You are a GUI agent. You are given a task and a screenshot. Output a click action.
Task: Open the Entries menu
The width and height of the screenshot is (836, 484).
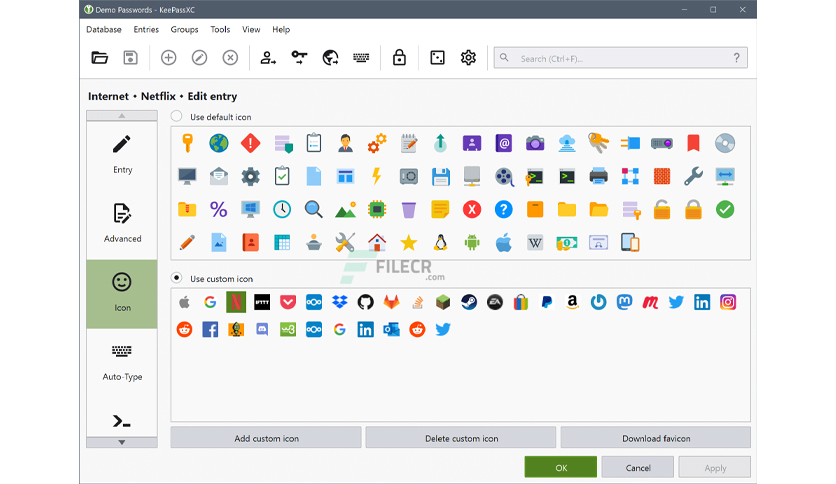[x=146, y=29]
